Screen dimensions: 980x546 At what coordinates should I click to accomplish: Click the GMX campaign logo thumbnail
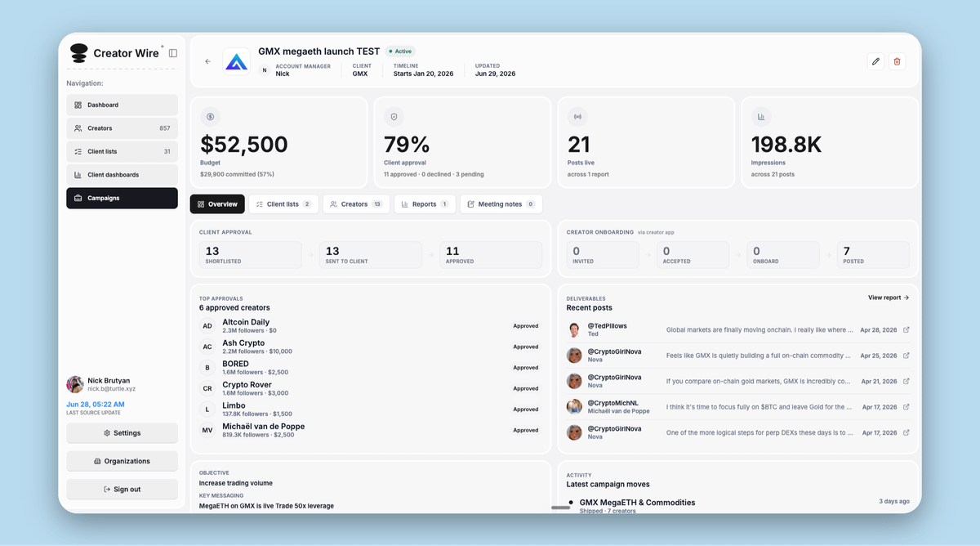coord(237,61)
